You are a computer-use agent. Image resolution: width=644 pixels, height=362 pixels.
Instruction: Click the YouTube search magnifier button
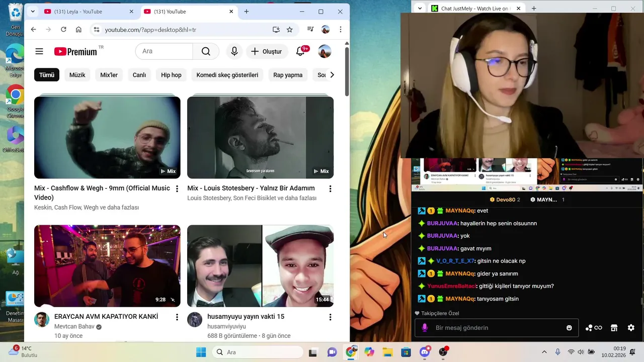206,51
